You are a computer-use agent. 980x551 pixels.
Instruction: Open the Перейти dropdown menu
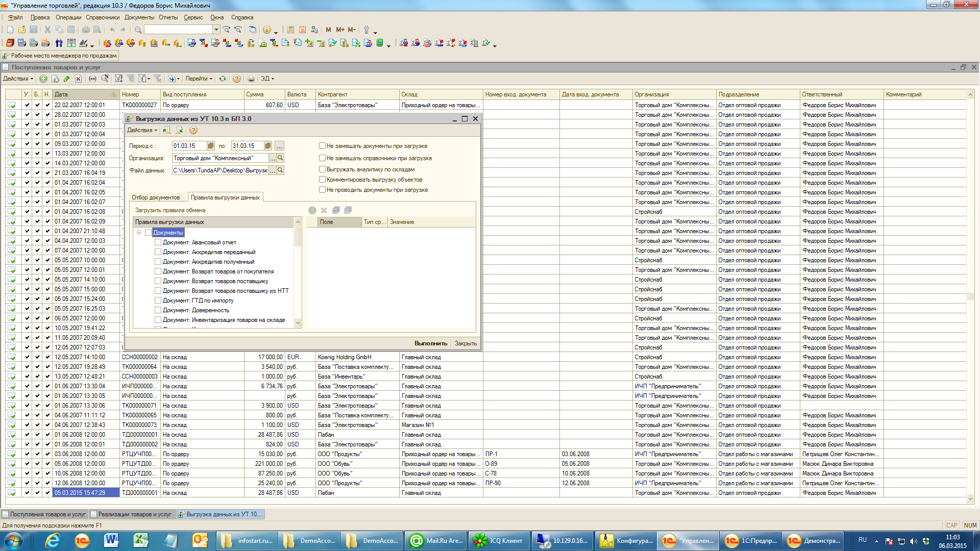[199, 79]
